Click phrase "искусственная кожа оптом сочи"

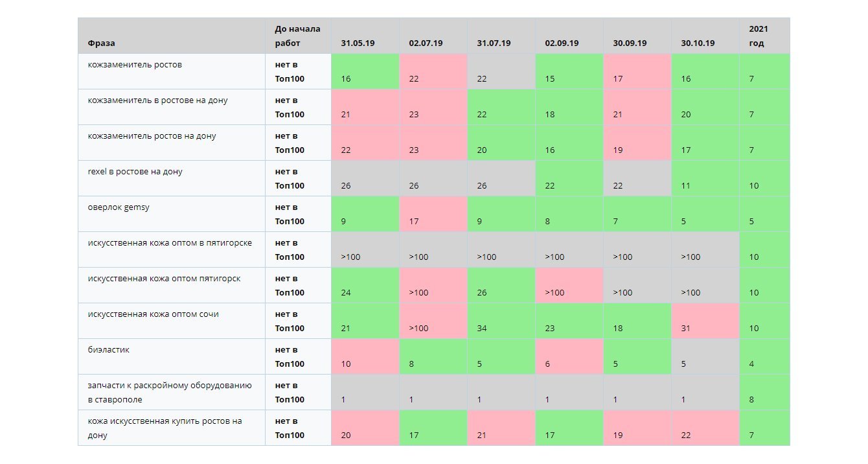153,314
